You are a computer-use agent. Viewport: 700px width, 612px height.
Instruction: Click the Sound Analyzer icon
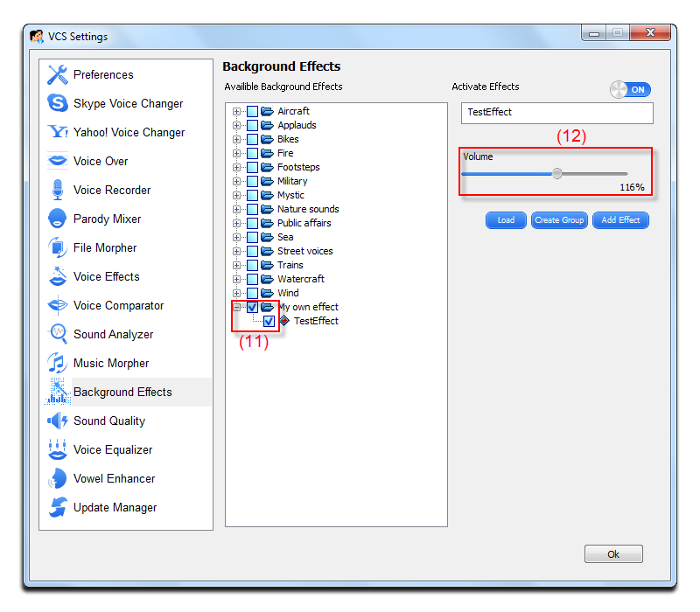point(58,334)
